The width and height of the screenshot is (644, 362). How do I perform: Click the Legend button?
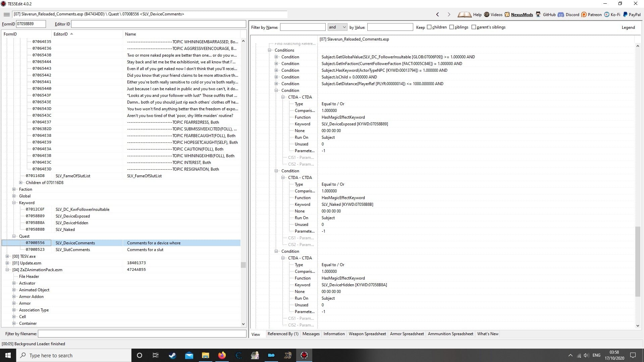click(x=628, y=27)
